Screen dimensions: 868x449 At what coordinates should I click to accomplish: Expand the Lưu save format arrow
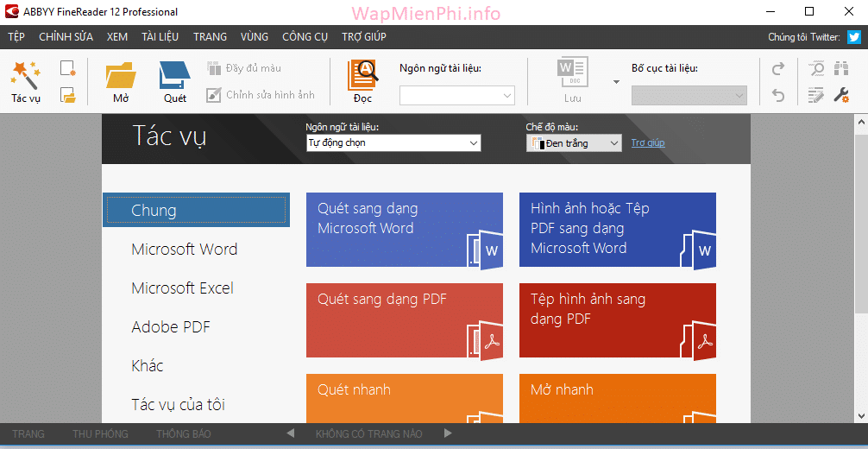(616, 82)
